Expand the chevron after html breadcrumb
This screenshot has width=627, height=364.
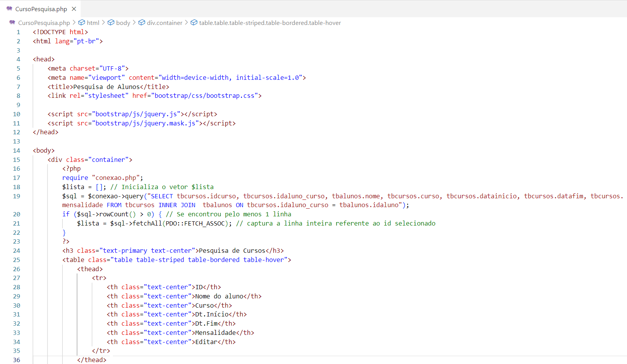tap(103, 23)
